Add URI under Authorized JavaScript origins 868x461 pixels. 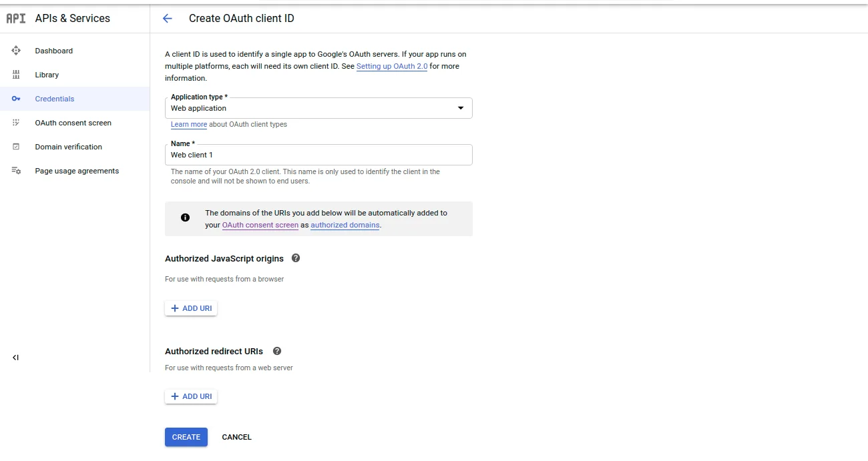coord(191,308)
